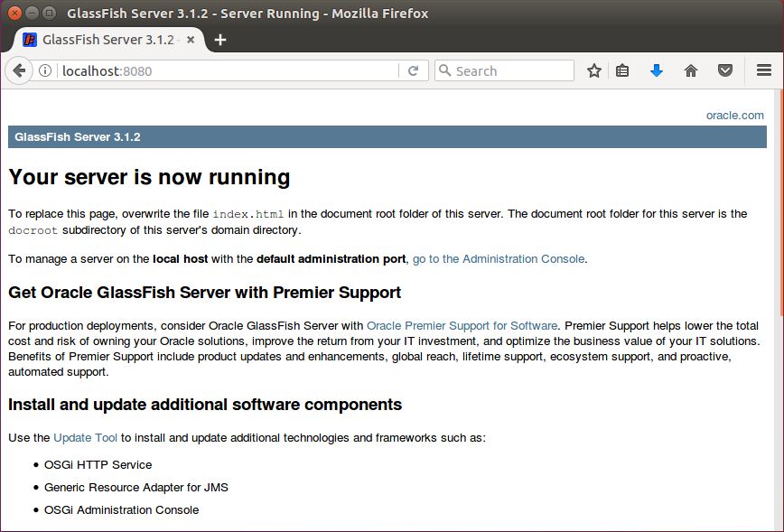Open the oracle.com link
784x532 pixels.
(x=734, y=115)
